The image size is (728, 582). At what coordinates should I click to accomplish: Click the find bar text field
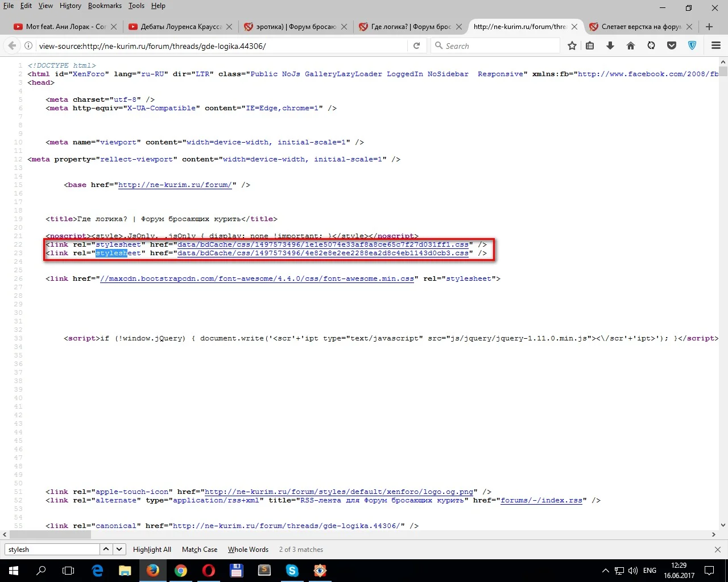(x=52, y=550)
